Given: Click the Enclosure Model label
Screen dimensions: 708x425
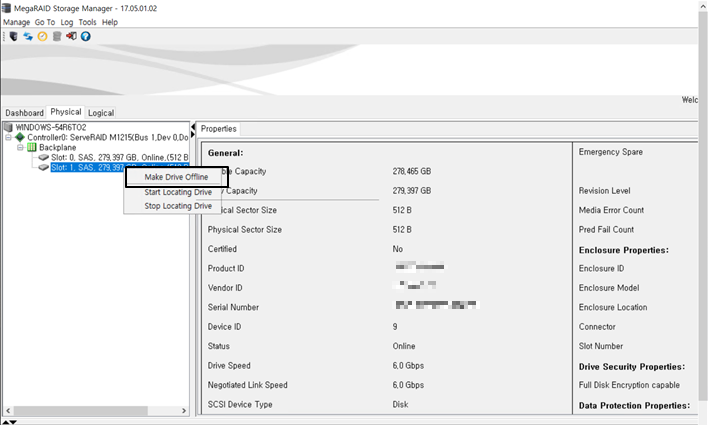Looking at the screenshot, I should [609, 288].
